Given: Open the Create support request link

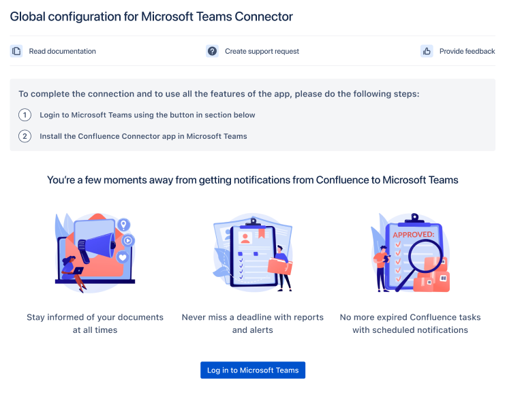Looking at the screenshot, I should click(262, 51).
